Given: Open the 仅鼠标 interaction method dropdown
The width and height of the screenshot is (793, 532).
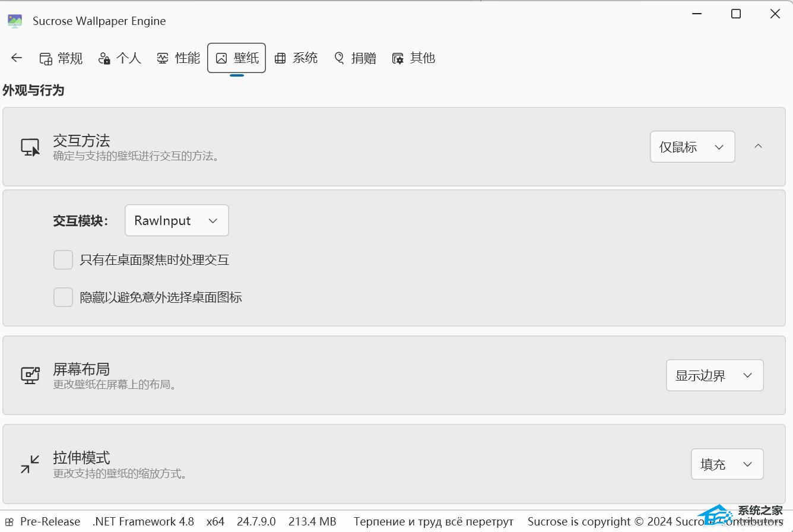Looking at the screenshot, I should (x=692, y=147).
